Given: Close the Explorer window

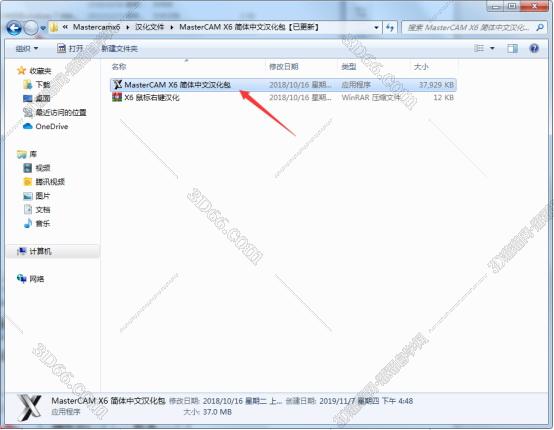Looking at the screenshot, I should click(x=534, y=7).
